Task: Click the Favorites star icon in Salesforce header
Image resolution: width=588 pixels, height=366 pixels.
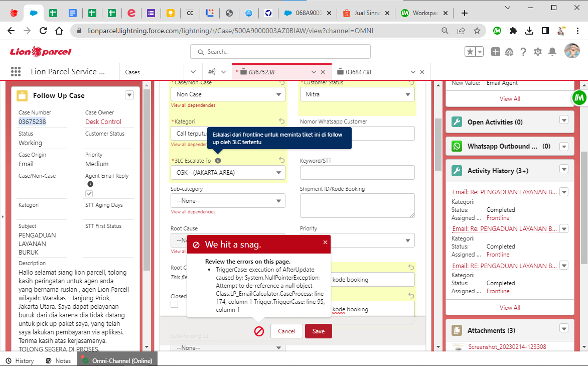Action: pyautogui.click(x=470, y=52)
